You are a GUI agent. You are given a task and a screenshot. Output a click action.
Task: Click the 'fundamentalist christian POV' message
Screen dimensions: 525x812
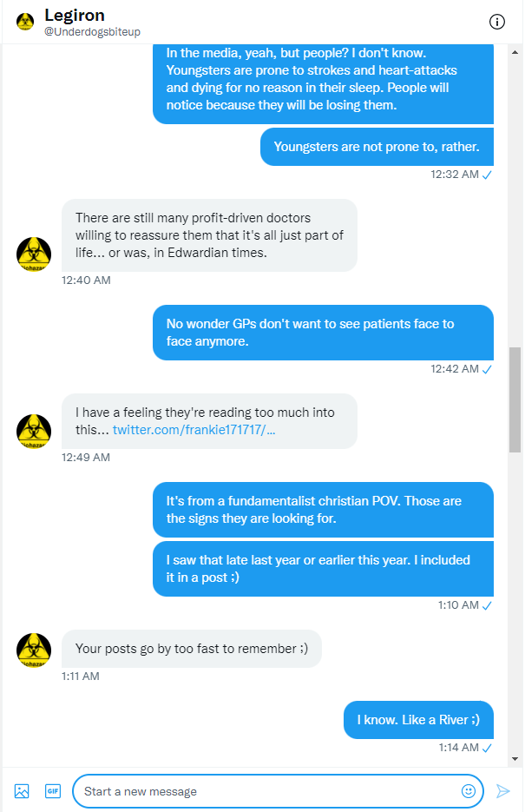pos(323,510)
